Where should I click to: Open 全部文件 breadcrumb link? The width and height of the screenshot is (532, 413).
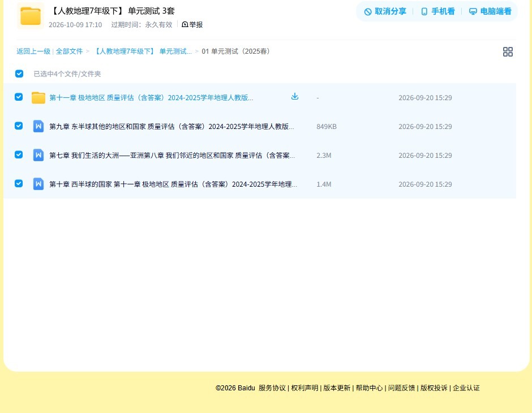click(x=69, y=51)
